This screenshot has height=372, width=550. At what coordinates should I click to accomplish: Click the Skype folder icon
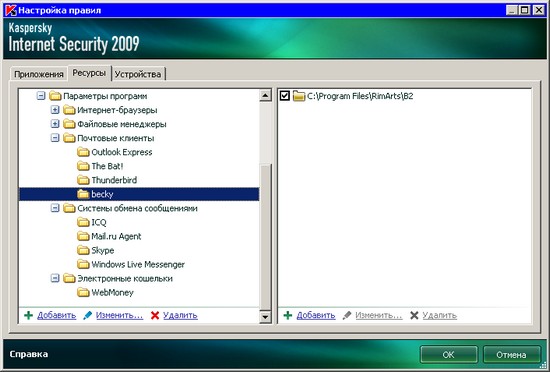point(83,250)
